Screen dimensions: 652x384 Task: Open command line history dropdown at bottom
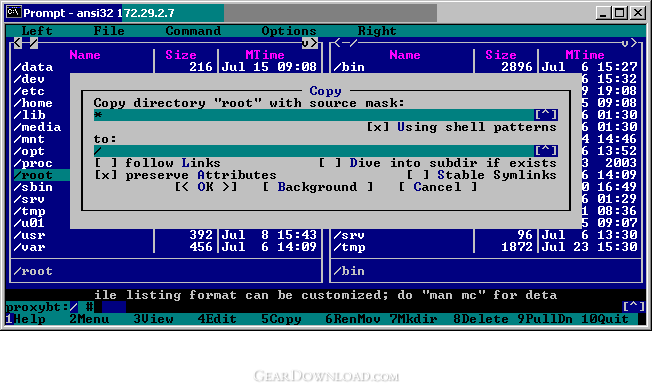tap(633, 307)
